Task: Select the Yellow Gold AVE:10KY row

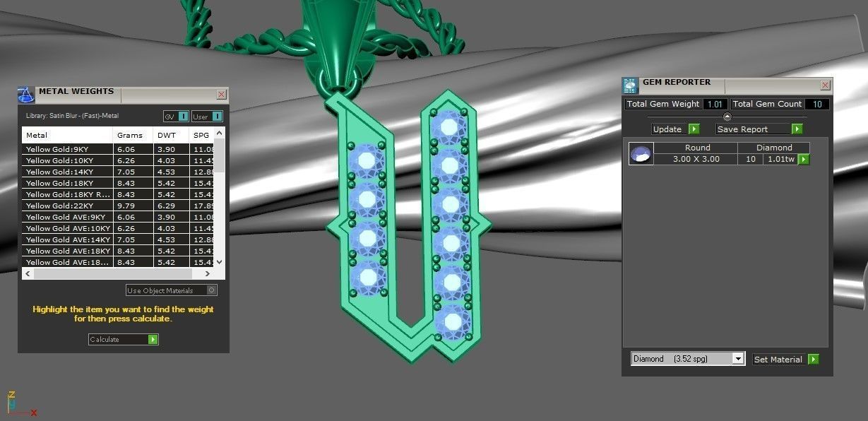Action: (118, 228)
